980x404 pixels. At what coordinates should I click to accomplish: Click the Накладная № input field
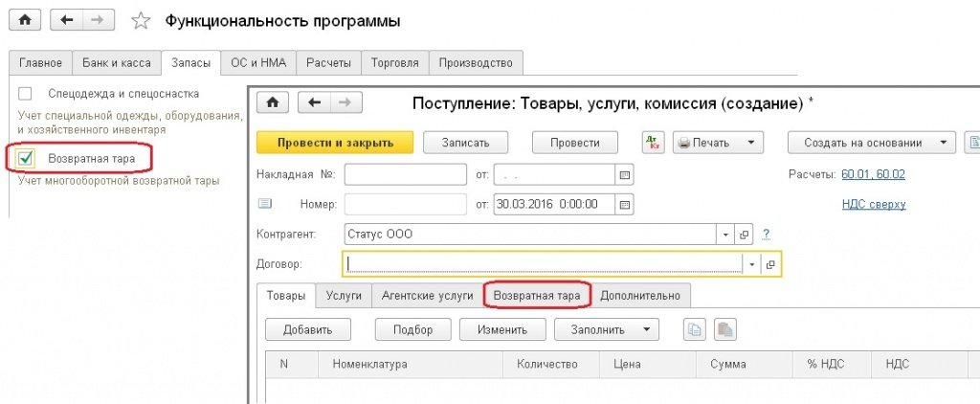[405, 175]
